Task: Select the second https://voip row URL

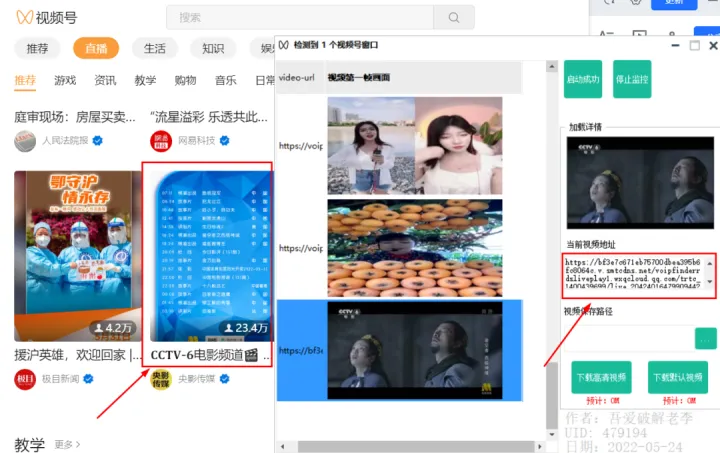Action: tap(301, 248)
